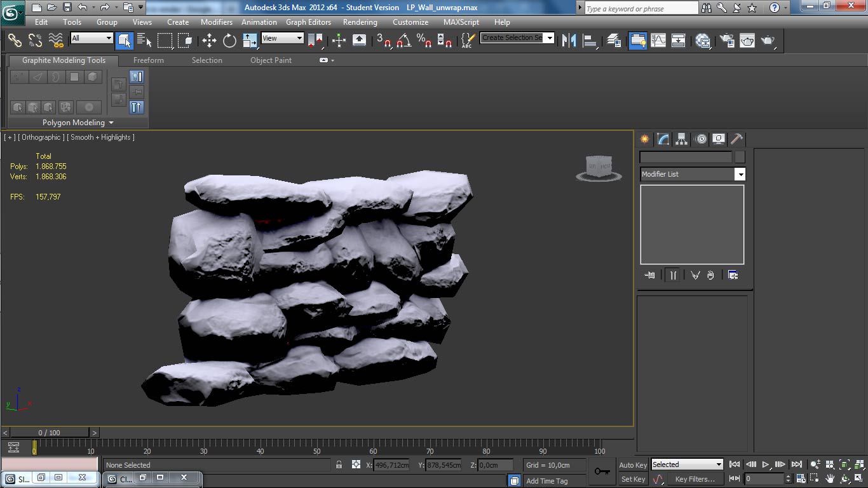The width and height of the screenshot is (868, 488).
Task: Switch to the Hierarchy panel
Action: pos(681,139)
